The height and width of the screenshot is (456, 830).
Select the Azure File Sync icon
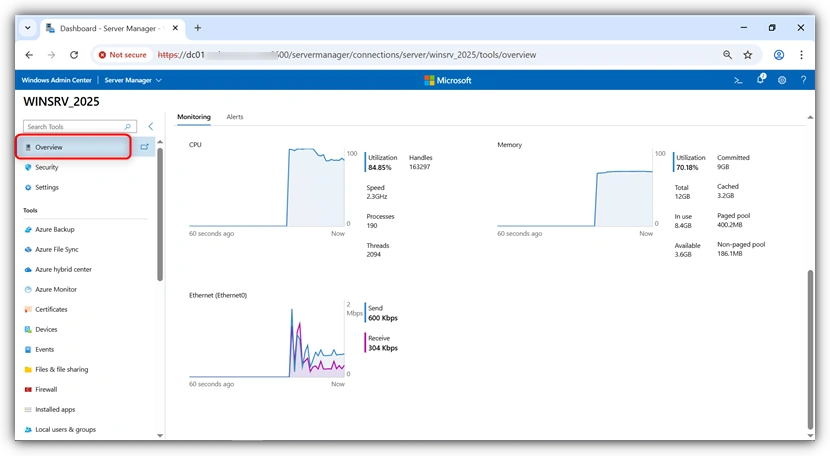pos(28,249)
